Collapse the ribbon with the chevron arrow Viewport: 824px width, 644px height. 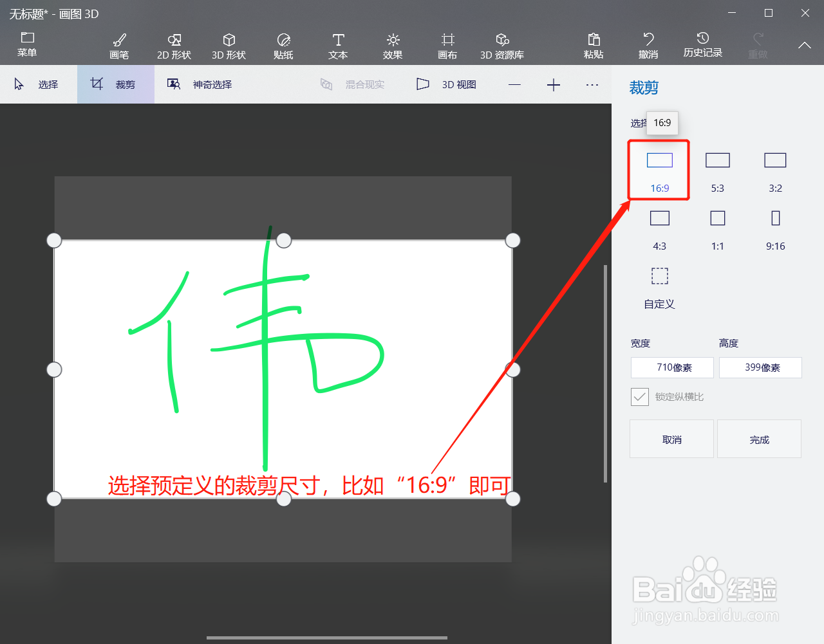(x=803, y=46)
